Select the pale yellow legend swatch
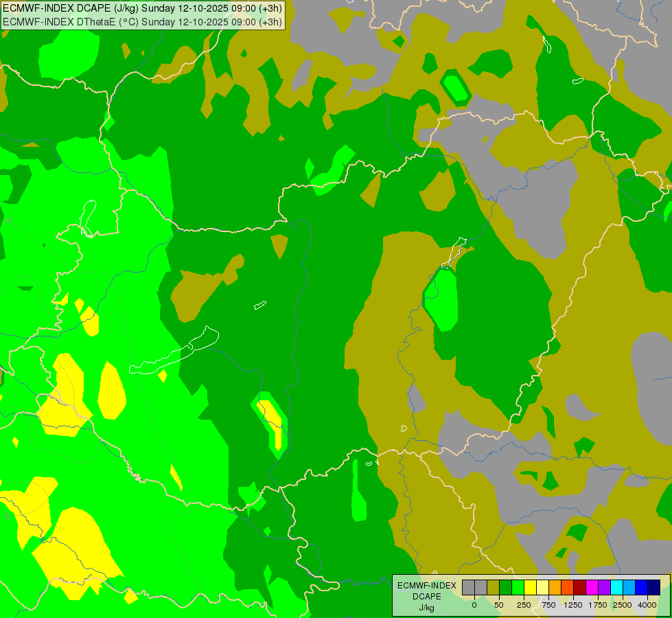672x618 pixels. point(542,588)
